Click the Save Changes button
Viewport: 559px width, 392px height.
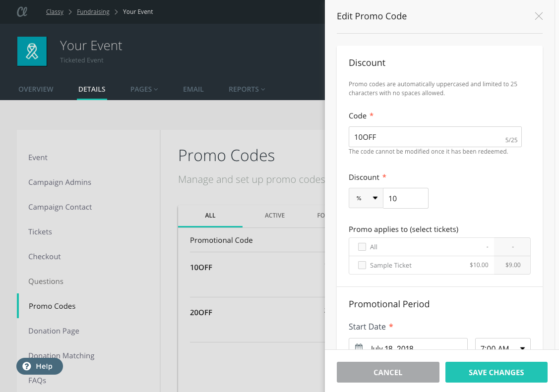496,372
